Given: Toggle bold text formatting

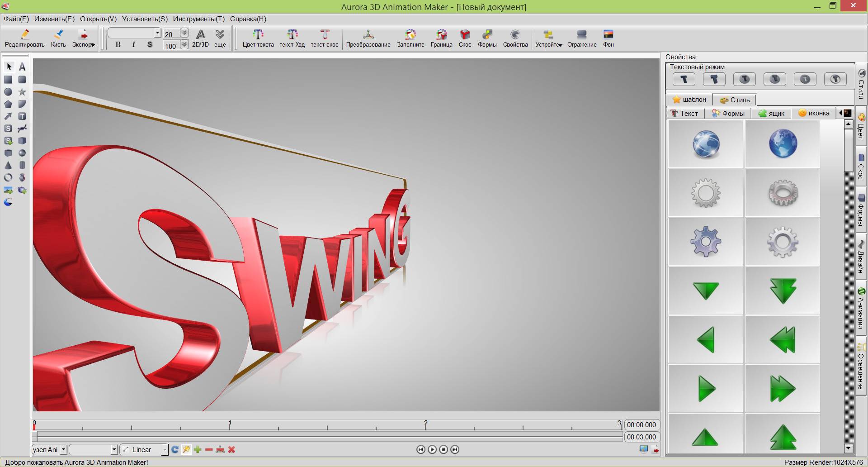Looking at the screenshot, I should pyautogui.click(x=118, y=44).
